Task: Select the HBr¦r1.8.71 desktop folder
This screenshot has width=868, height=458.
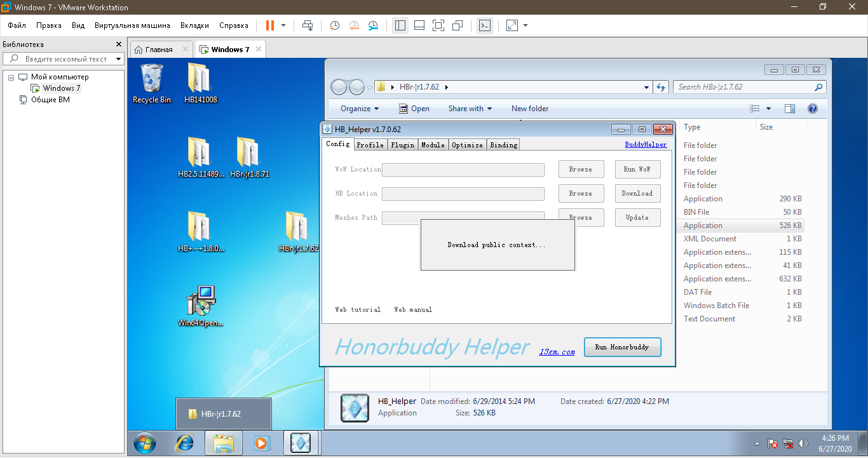Action: 250,158
